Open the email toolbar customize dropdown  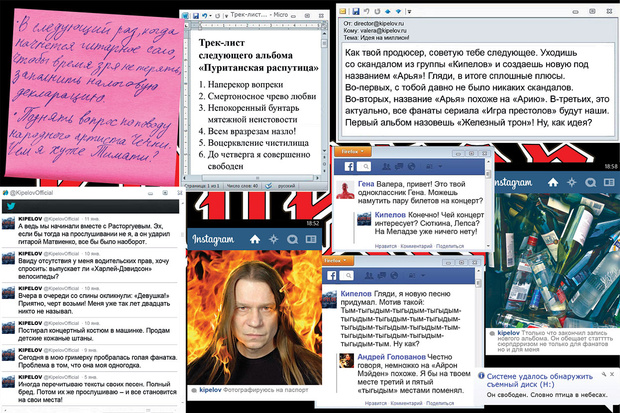pyautogui.click(x=409, y=11)
